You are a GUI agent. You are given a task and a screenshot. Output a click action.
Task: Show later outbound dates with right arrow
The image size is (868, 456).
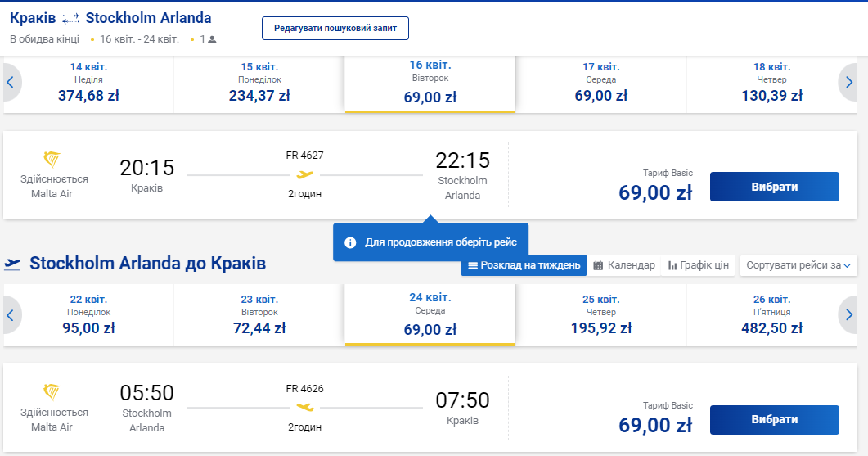[848, 82]
